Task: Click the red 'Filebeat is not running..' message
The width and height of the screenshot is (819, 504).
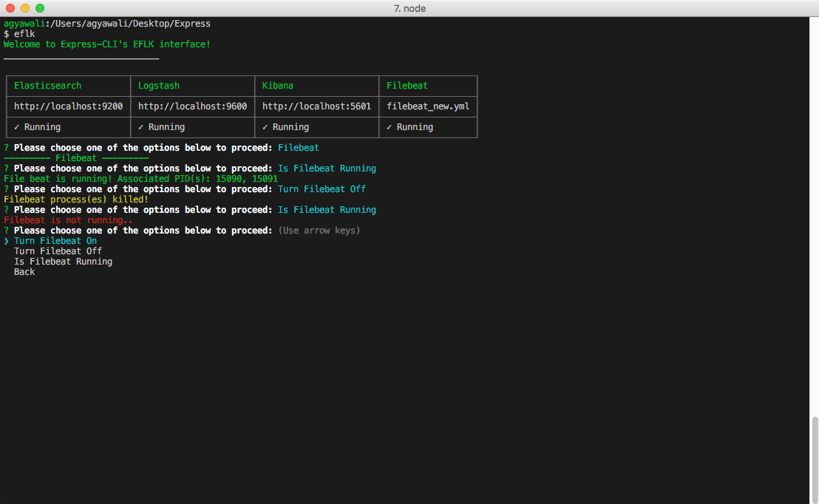Action: coord(69,220)
